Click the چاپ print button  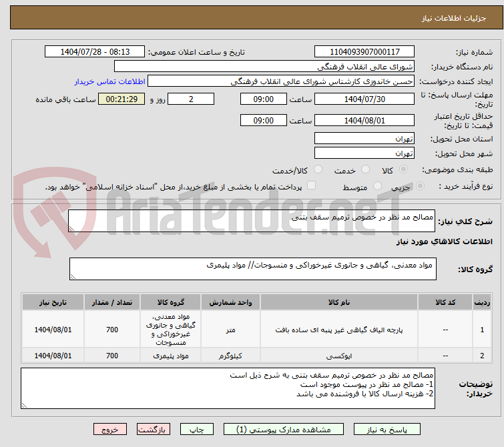197,430
